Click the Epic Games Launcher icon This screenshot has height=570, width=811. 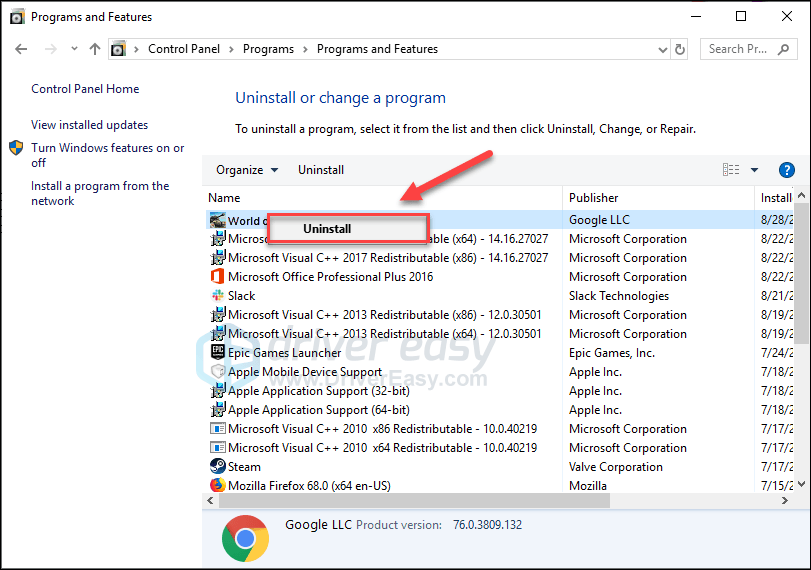[x=218, y=352]
